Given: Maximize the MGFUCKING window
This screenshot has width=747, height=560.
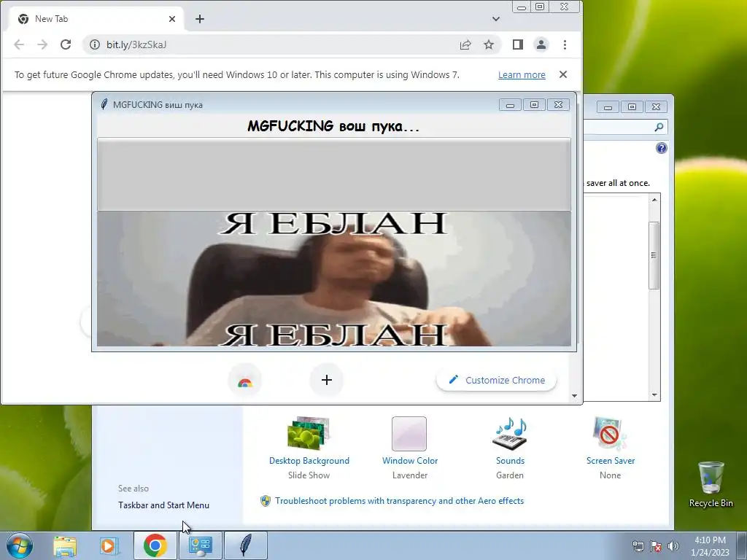Looking at the screenshot, I should pos(534,104).
